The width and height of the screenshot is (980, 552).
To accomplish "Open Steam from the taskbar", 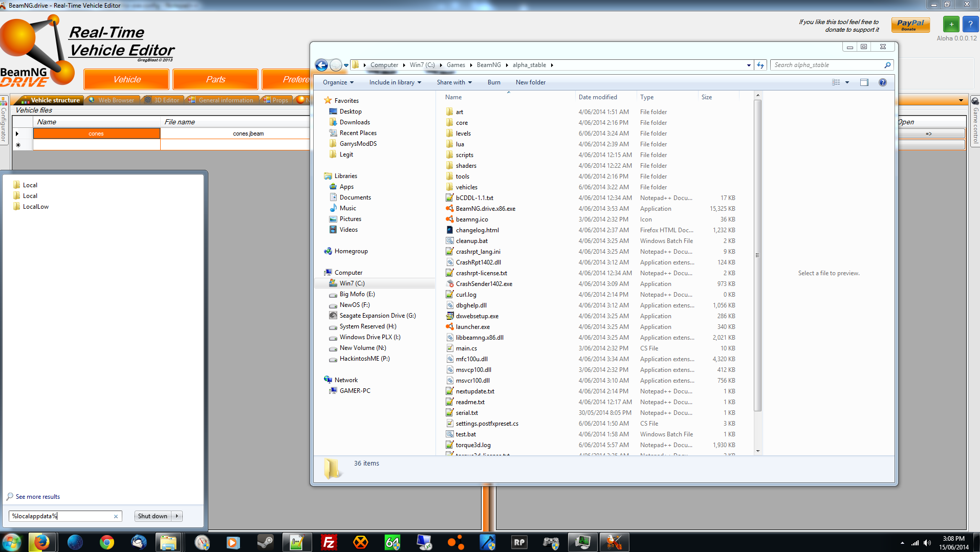I will (x=265, y=542).
